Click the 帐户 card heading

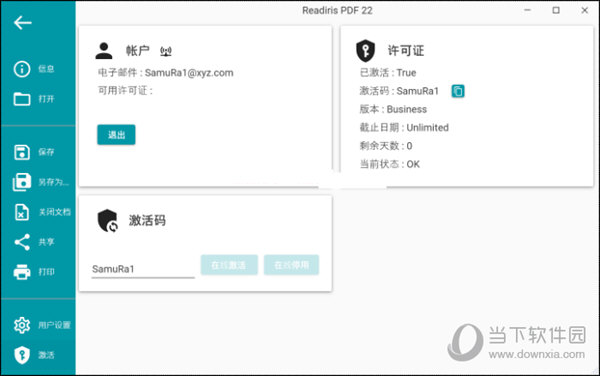coord(138,50)
